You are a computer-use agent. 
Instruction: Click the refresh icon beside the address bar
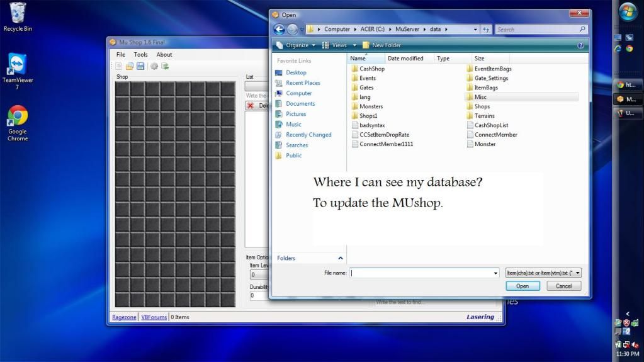point(486,29)
